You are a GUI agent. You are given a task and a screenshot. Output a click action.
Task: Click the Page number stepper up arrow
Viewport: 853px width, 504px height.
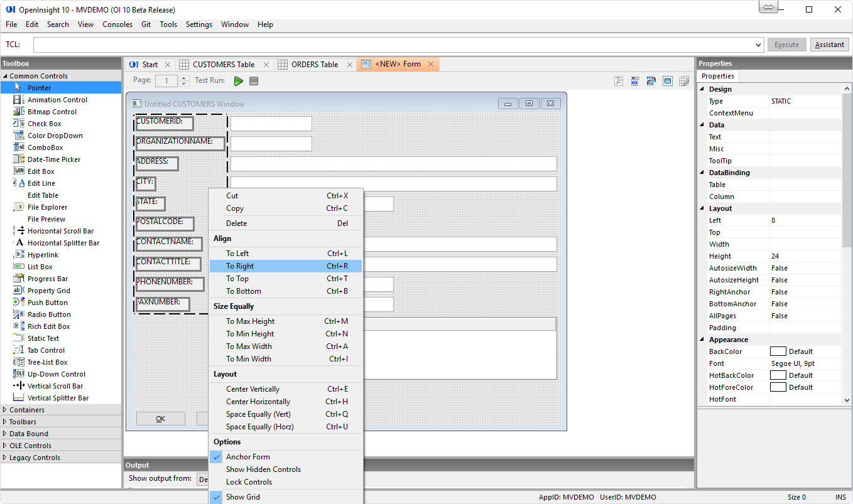[x=184, y=78]
